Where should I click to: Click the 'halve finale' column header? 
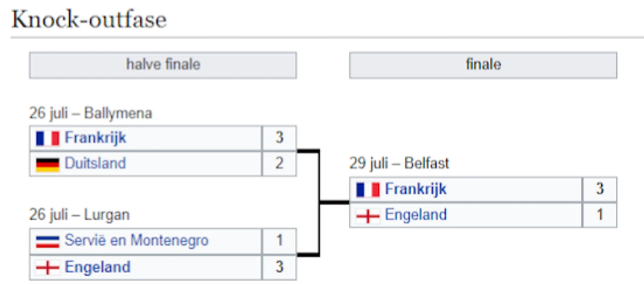[163, 65]
